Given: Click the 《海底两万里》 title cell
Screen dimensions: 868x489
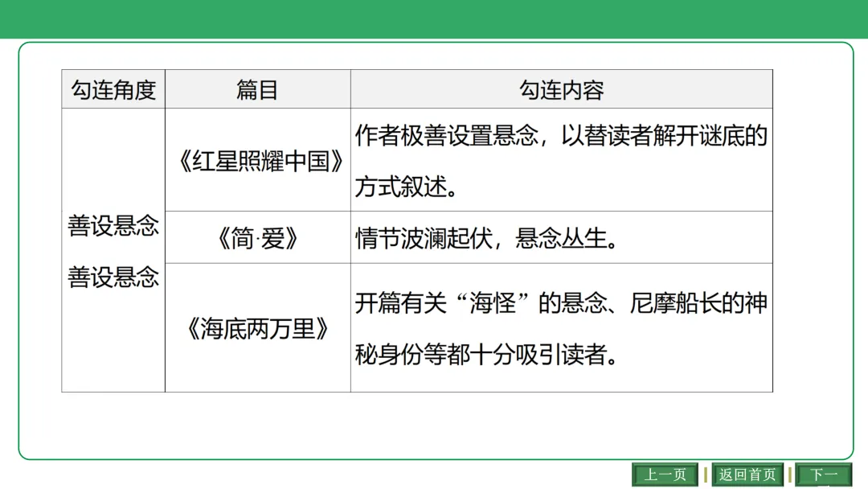Looking at the screenshot, I should 257,328.
